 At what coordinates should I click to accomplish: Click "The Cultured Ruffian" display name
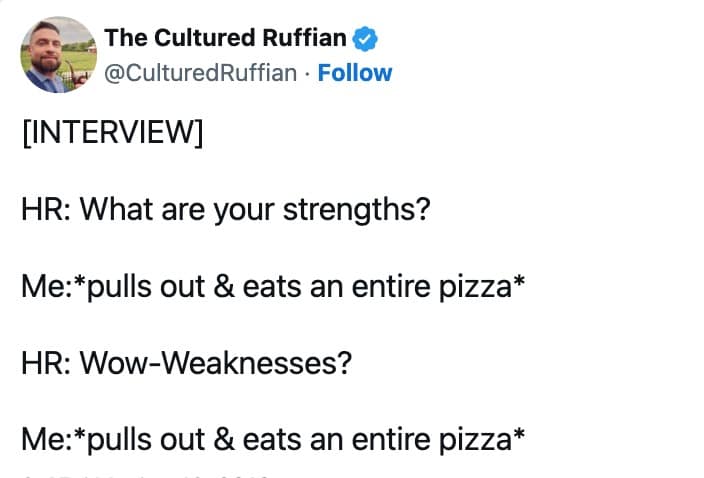point(225,39)
